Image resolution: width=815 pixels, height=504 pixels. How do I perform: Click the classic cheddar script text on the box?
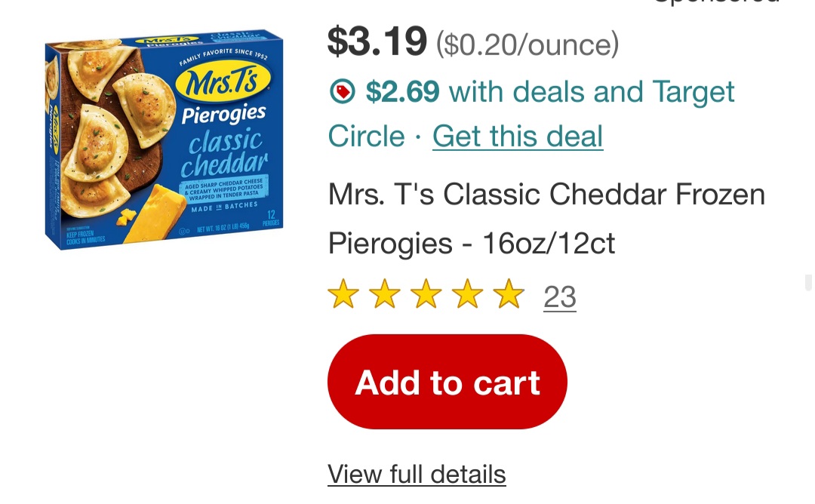coord(226,152)
